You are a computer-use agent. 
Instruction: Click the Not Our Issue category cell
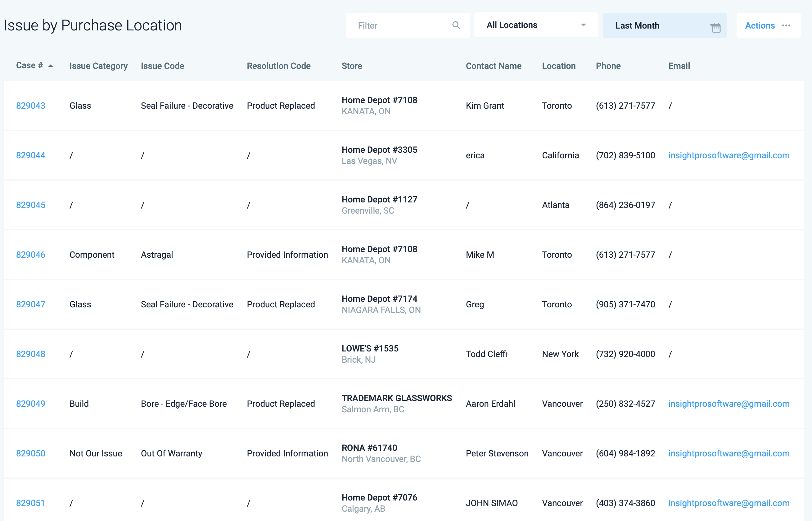96,454
